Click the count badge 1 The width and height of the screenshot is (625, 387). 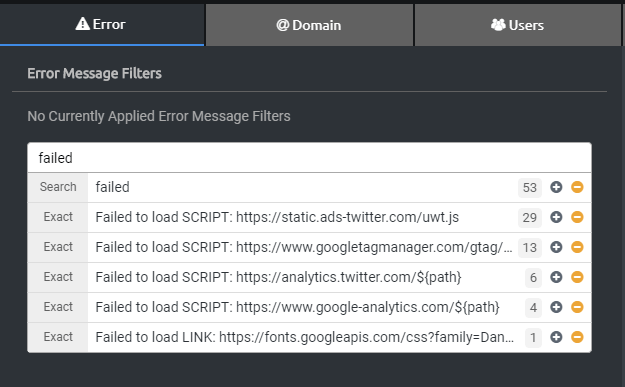(x=533, y=338)
